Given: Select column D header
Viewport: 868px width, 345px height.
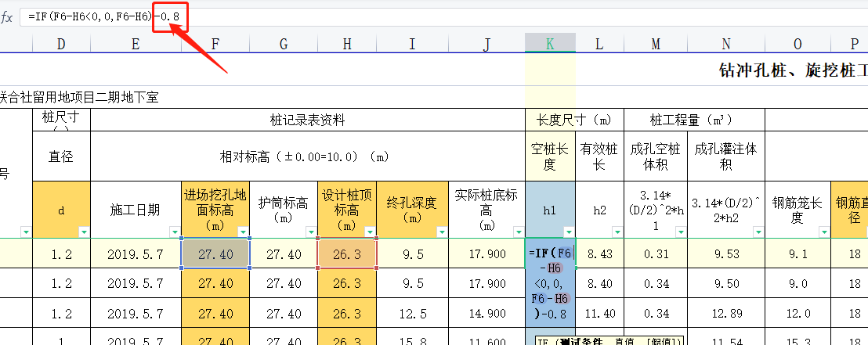Looking at the screenshot, I should point(61,44).
